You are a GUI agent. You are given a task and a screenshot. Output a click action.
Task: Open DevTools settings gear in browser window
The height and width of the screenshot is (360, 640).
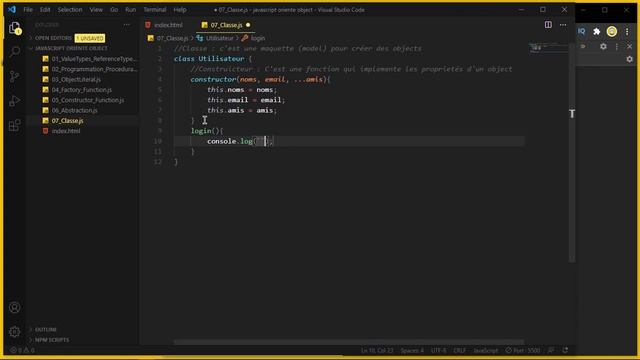point(603,47)
